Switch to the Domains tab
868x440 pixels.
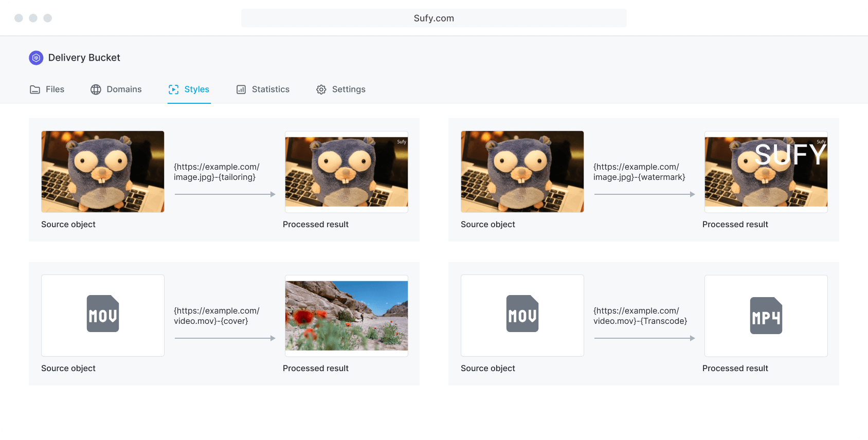[116, 89]
